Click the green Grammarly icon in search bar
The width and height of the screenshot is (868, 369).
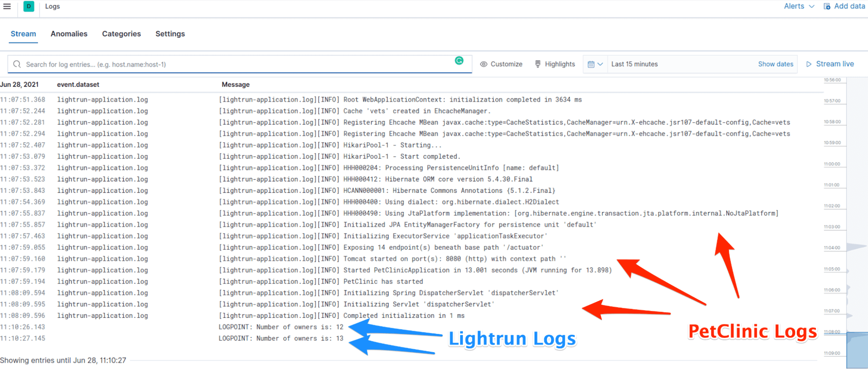459,61
